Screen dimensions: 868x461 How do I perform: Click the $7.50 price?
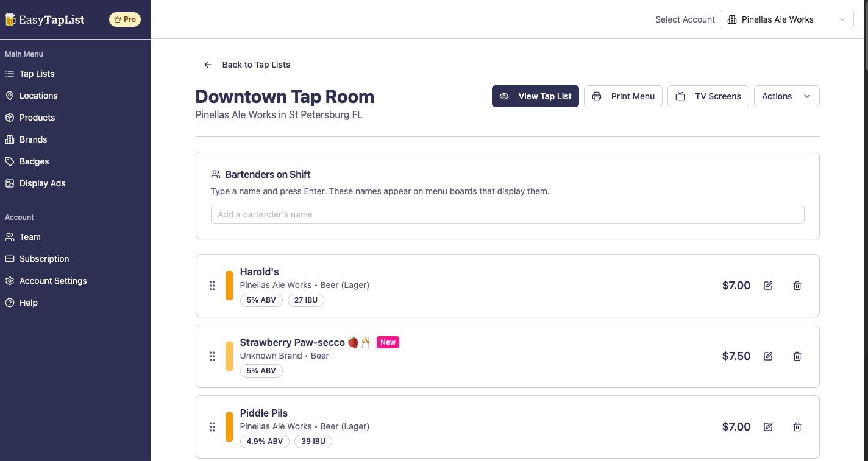736,356
